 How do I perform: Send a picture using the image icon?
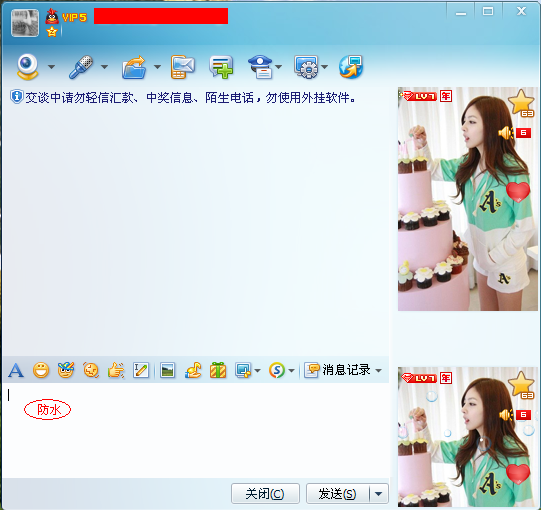click(x=168, y=371)
